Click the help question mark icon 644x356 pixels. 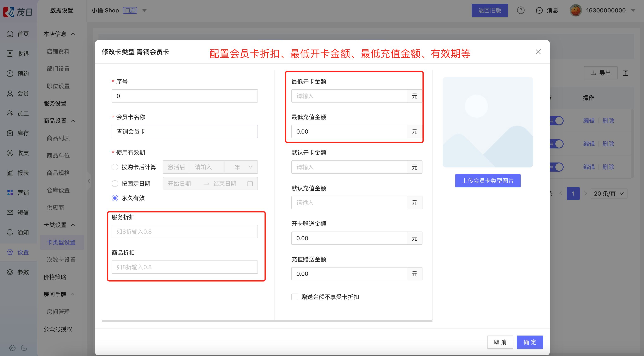(520, 11)
